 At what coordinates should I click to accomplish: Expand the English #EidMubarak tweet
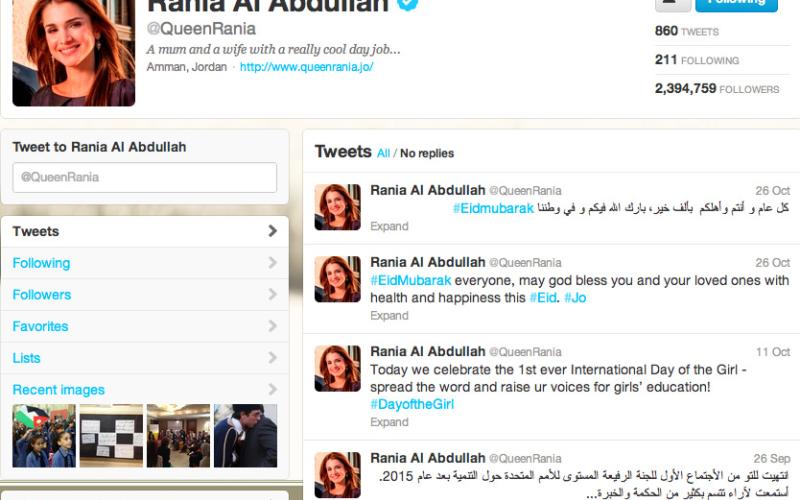(389, 316)
